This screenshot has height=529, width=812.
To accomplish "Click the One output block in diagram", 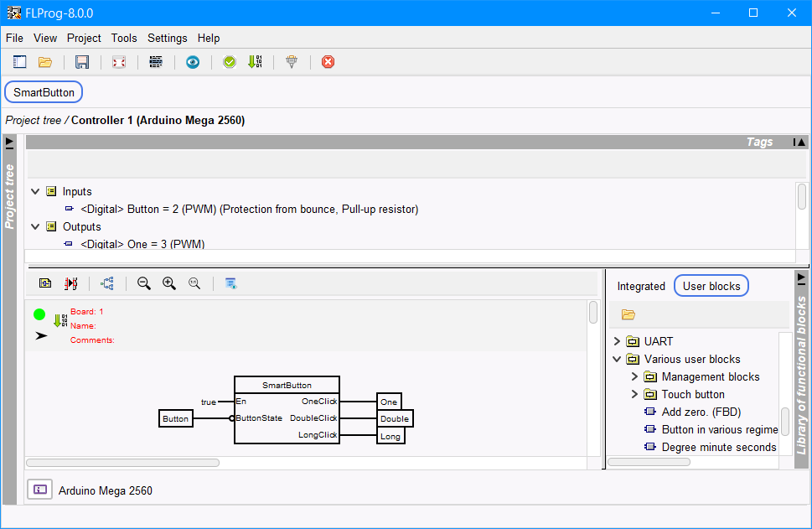I will tap(389, 402).
